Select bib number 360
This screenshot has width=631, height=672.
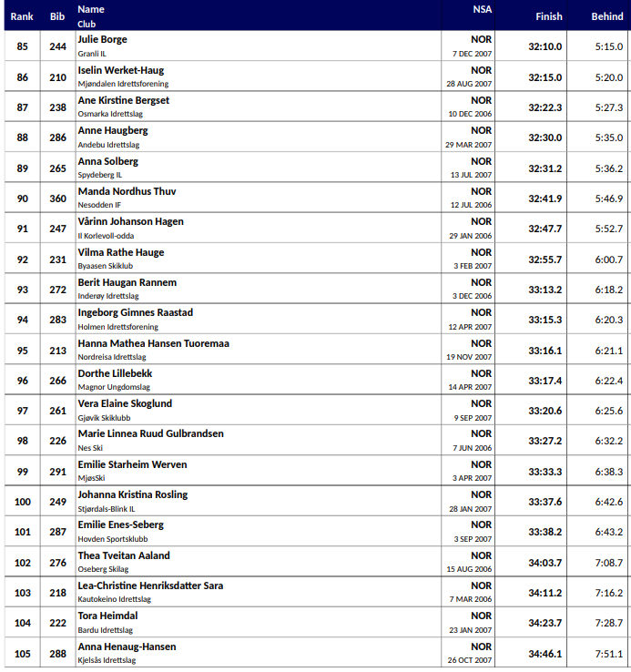click(57, 199)
